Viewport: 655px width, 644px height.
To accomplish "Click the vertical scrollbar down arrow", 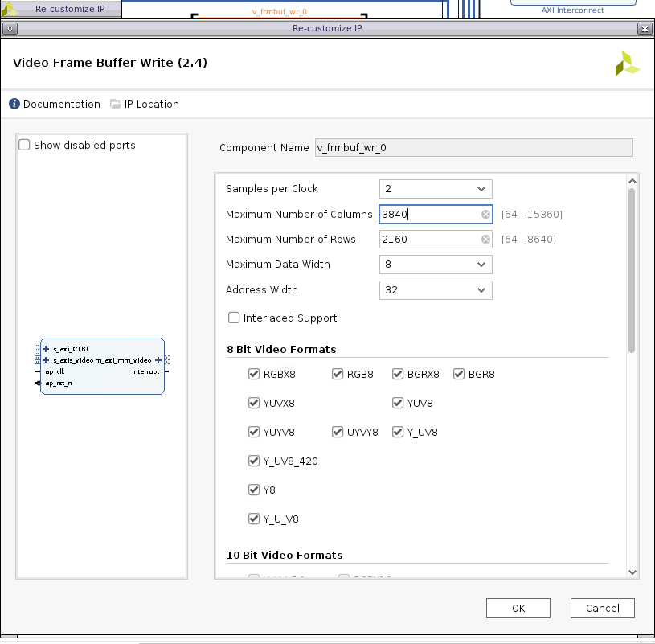I will tap(632, 572).
